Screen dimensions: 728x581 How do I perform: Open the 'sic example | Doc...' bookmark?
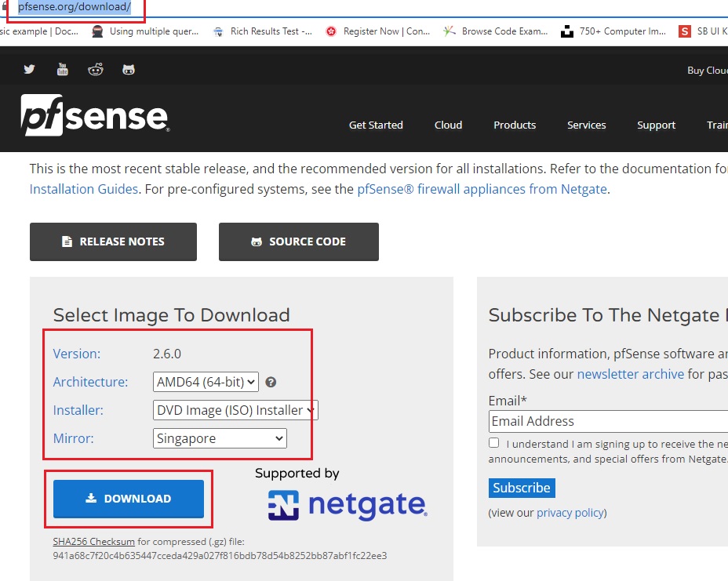39,31
